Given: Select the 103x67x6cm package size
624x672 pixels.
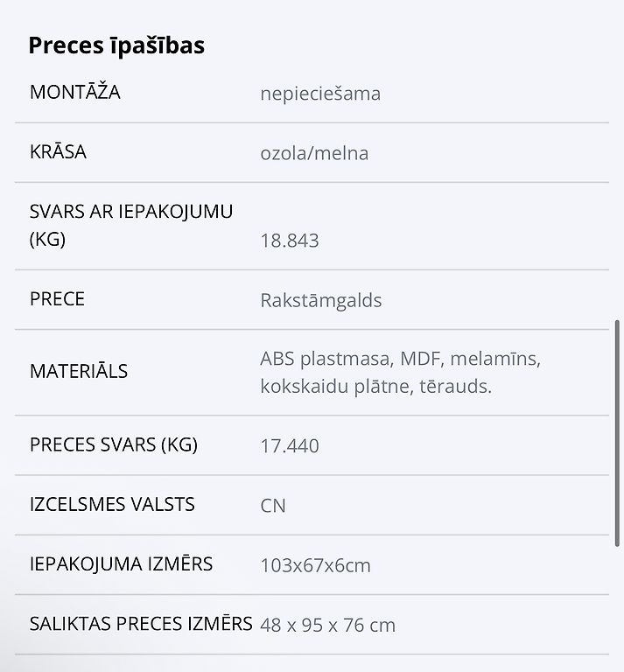Looking at the screenshot, I should [x=315, y=566].
